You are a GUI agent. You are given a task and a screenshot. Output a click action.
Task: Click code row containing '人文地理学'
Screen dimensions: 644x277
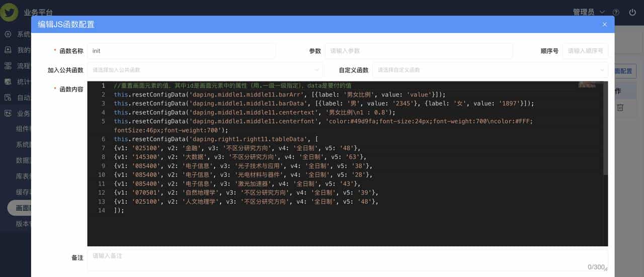246,202
